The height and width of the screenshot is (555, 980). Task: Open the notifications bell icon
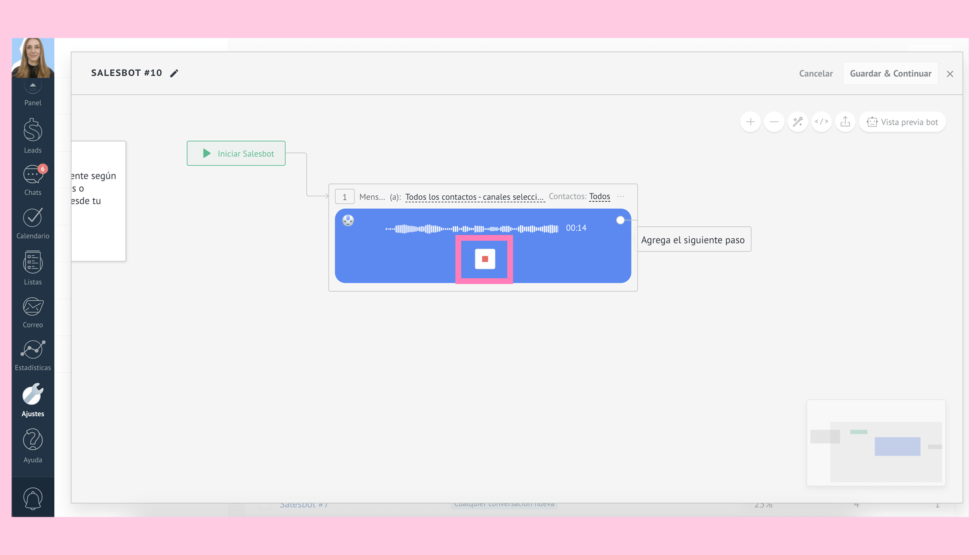coord(33,498)
